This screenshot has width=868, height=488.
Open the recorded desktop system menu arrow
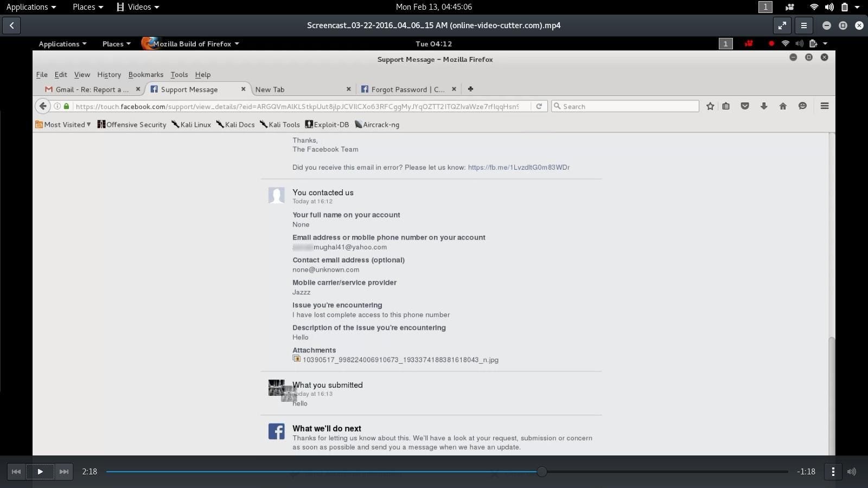tap(825, 44)
